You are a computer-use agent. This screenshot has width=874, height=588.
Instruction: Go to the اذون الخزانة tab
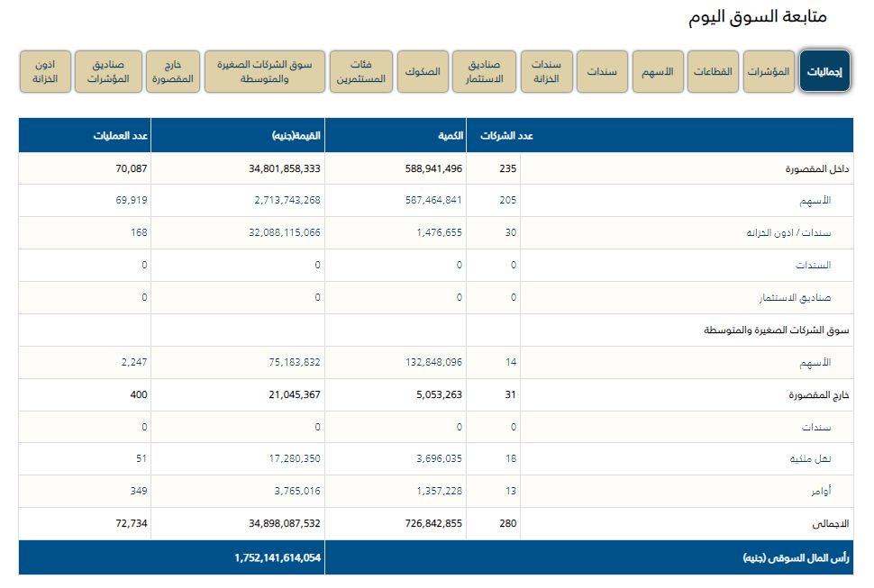tap(45, 72)
